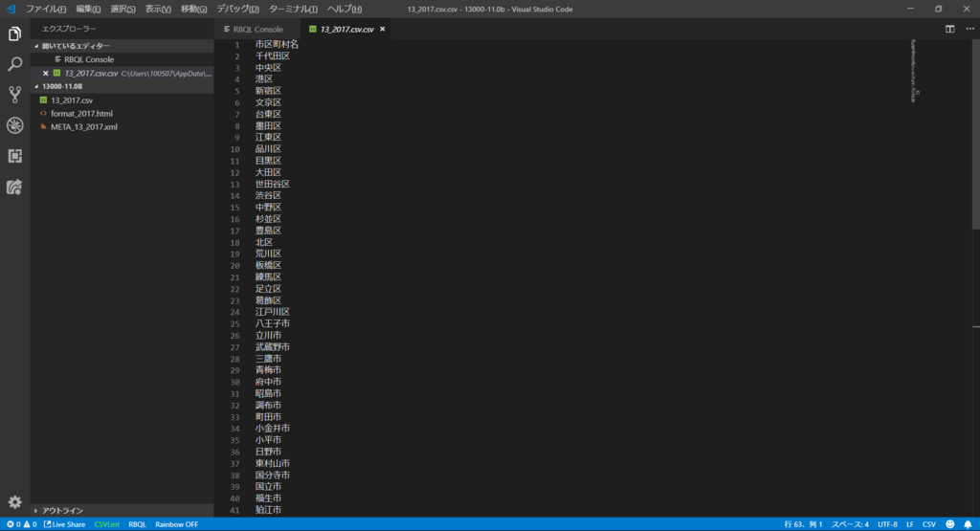
Task: Click the warnings count in status bar
Action: pyautogui.click(x=30, y=524)
